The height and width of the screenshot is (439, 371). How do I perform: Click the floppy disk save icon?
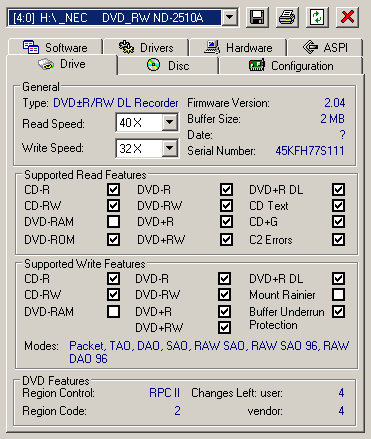click(257, 17)
